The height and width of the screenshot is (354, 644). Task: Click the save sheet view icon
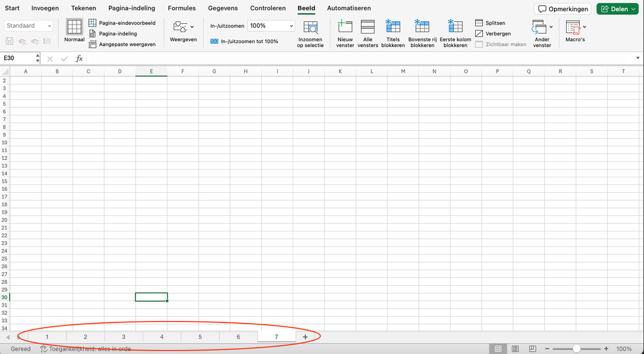10,41
